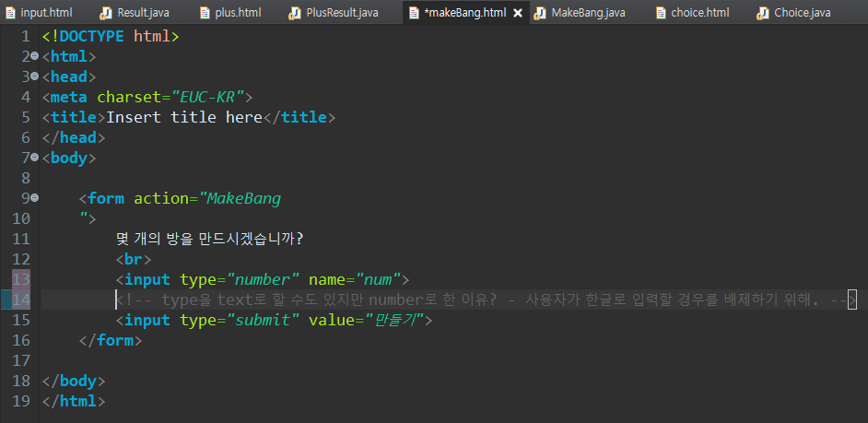Image resolution: width=868 pixels, height=423 pixels.
Task: Click the Korean comment on line 14
Action: [x=486, y=300]
